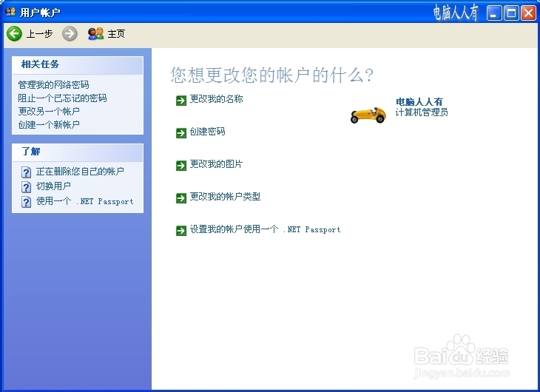The height and width of the screenshot is (392, 540).
Task: Open 更改我的帐户类型 link
Action: (x=225, y=197)
